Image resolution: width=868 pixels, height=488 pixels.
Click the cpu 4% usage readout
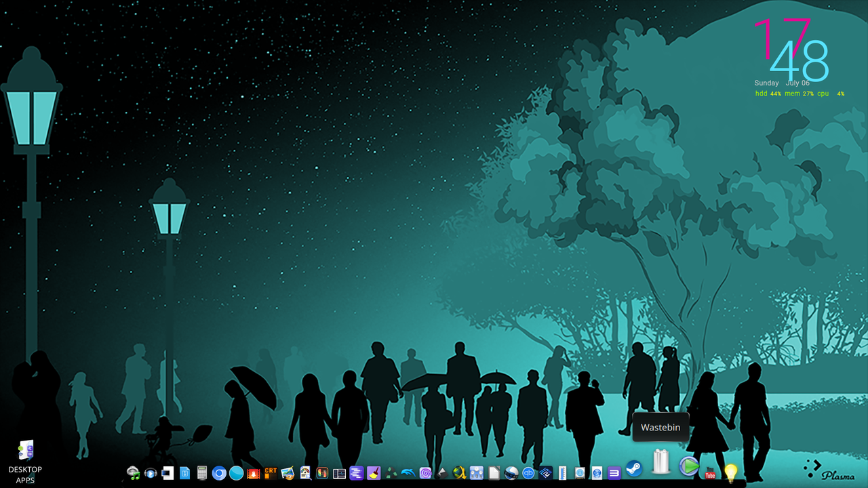coord(831,94)
